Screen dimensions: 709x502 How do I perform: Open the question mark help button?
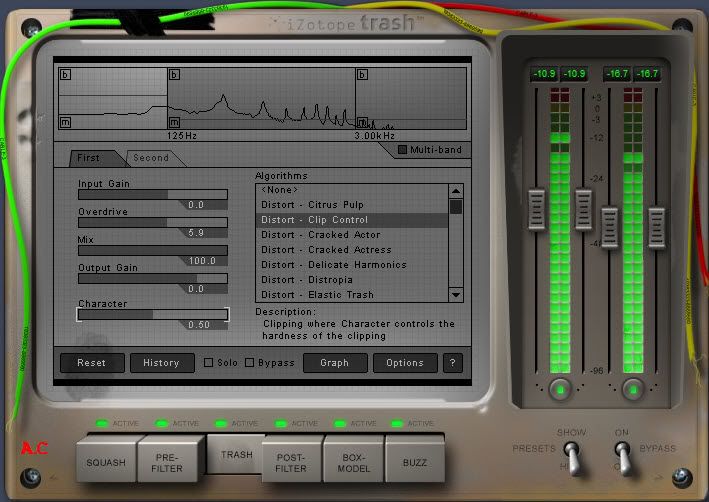tap(453, 363)
